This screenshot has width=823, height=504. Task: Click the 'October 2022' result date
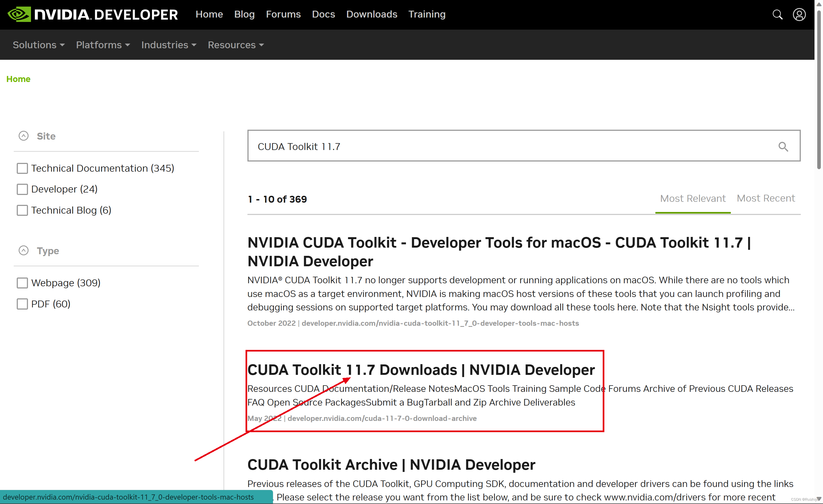(x=271, y=323)
